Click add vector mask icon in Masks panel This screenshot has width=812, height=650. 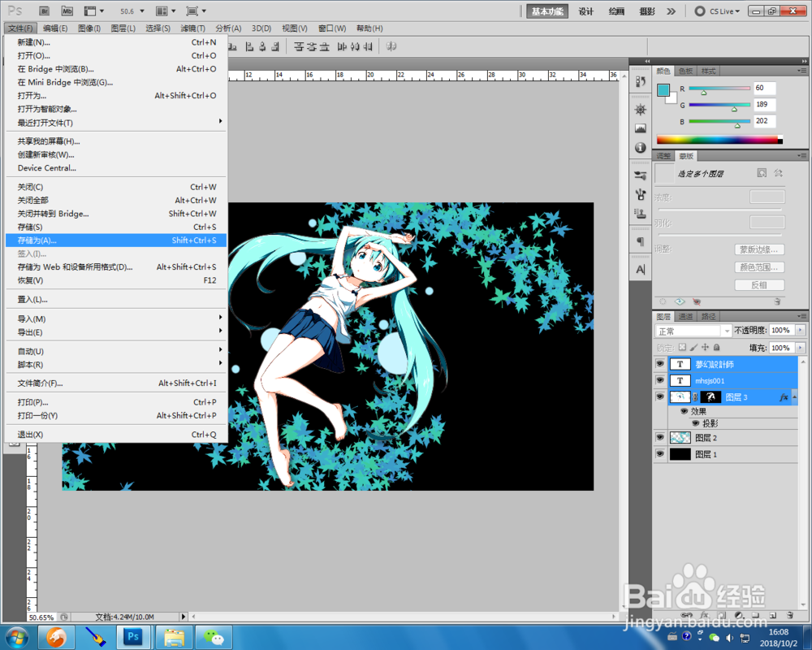[x=778, y=172]
